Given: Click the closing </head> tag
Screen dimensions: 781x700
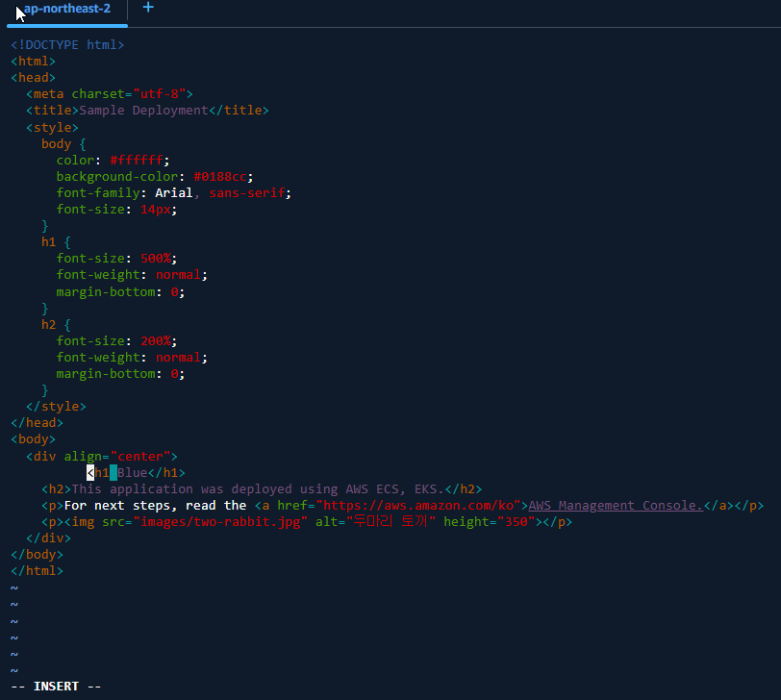Looking at the screenshot, I should pos(37,423).
